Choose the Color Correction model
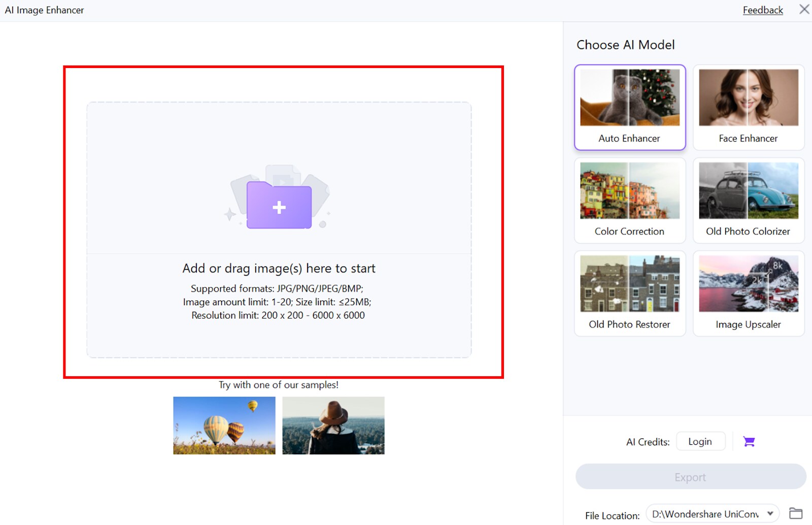Image resolution: width=812 pixels, height=525 pixels. point(629,200)
